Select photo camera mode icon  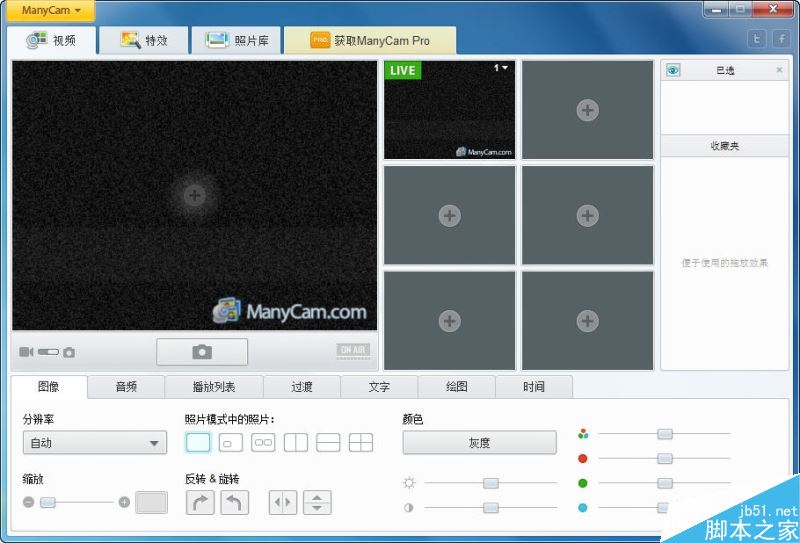click(69, 352)
